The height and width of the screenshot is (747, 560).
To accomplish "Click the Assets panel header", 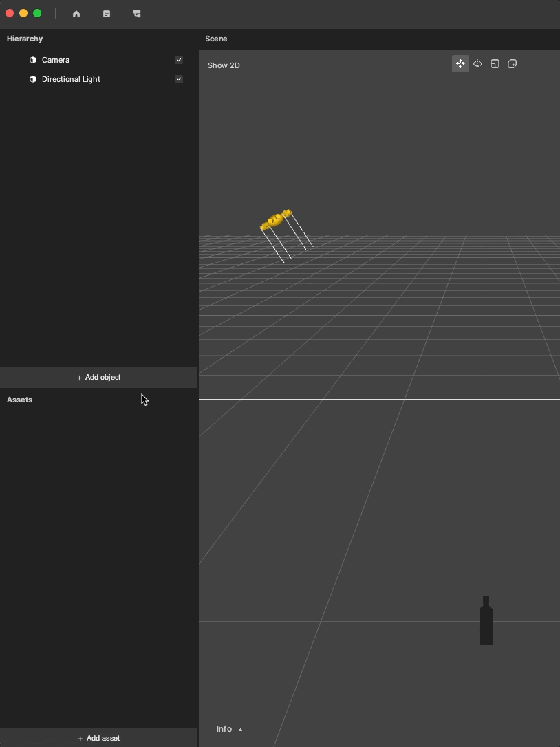I will [x=19, y=400].
